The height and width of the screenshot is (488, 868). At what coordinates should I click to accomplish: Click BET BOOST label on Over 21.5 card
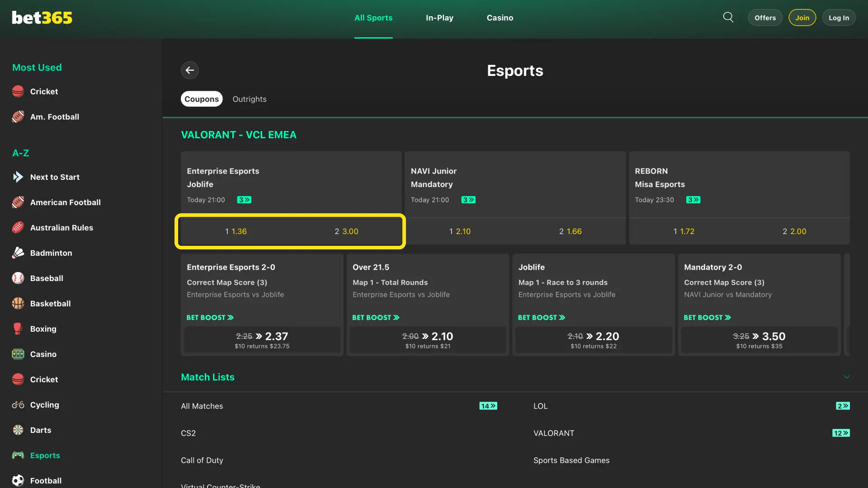point(376,318)
